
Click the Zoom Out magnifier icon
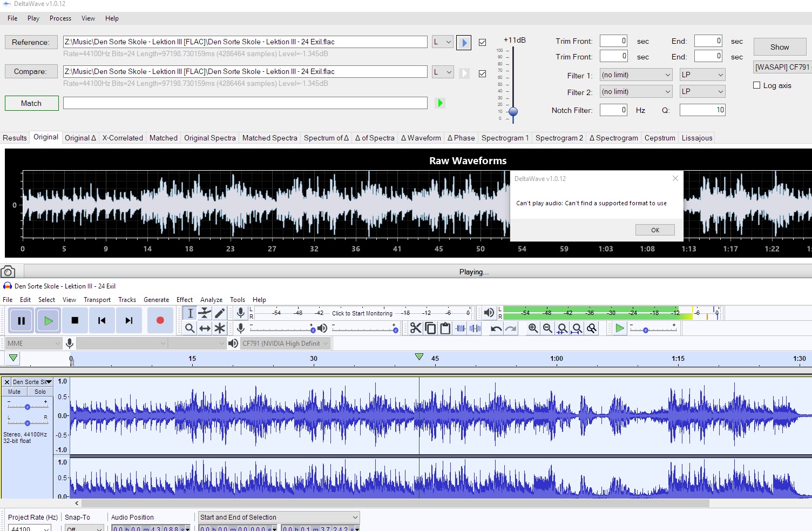pos(547,328)
